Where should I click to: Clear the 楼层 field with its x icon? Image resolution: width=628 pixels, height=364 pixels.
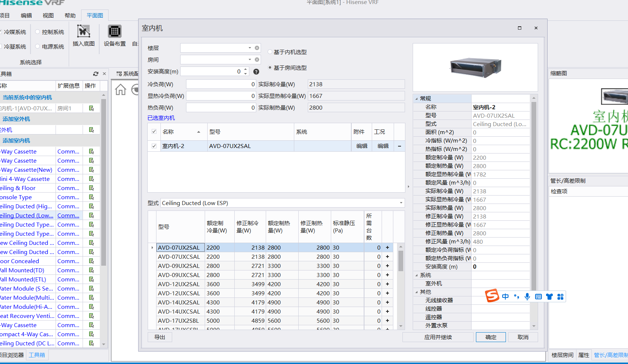point(257,48)
